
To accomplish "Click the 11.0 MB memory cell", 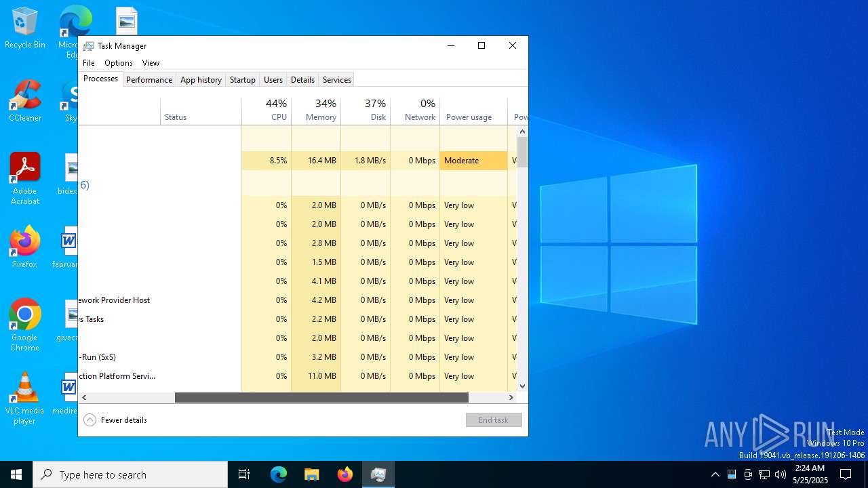I will point(316,376).
